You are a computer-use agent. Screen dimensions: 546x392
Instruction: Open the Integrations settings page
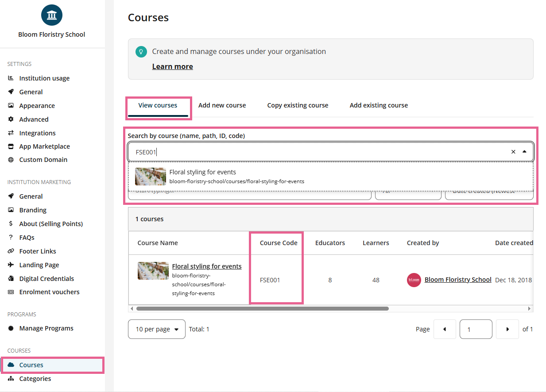click(x=37, y=133)
